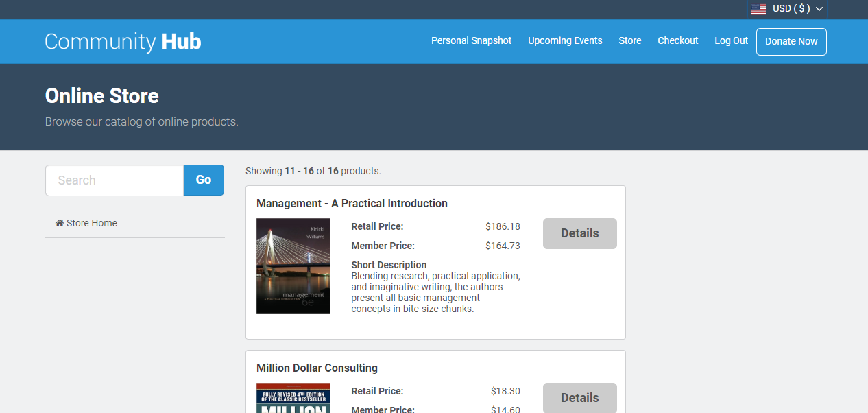This screenshot has height=413, width=868.
Task: Select Store in the top navigation
Action: [629, 40]
